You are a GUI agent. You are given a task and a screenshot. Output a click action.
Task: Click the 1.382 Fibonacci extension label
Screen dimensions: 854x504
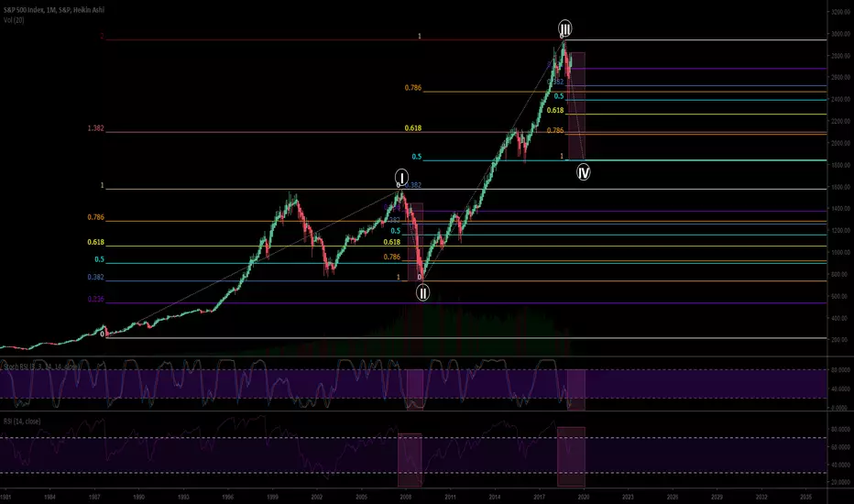[95, 128]
